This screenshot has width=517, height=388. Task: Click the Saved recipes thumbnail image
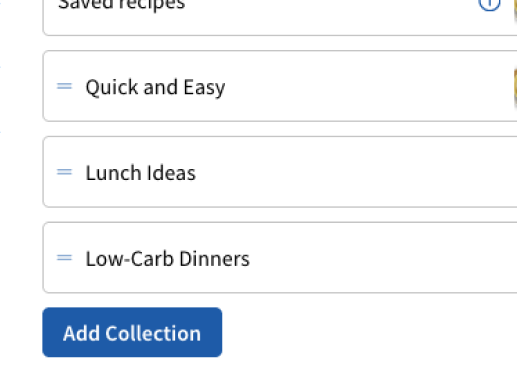(x=515, y=8)
